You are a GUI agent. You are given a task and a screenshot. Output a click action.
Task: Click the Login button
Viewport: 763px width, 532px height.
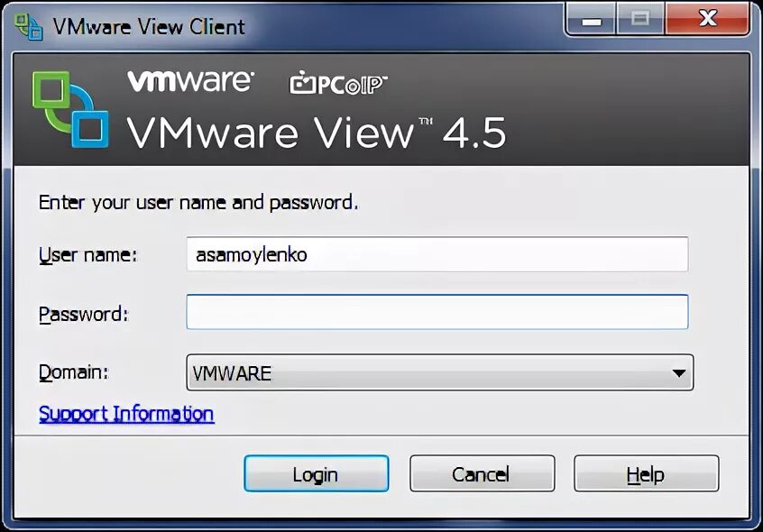(x=317, y=473)
